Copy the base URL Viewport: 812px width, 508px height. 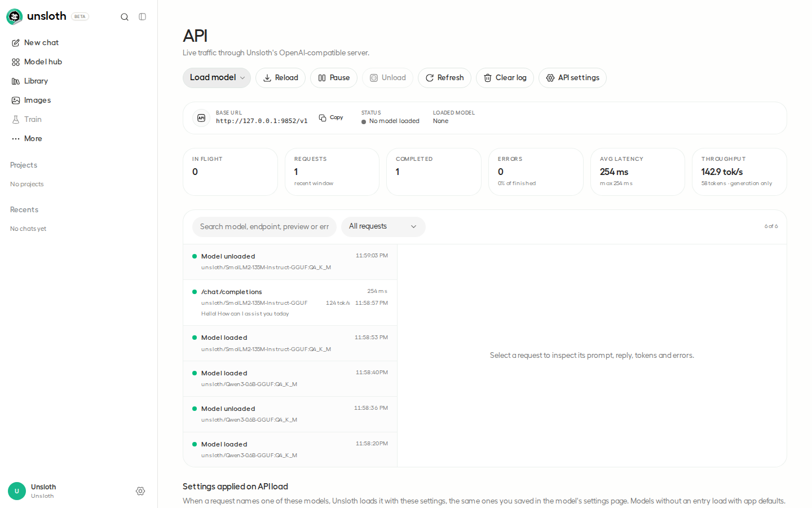331,117
